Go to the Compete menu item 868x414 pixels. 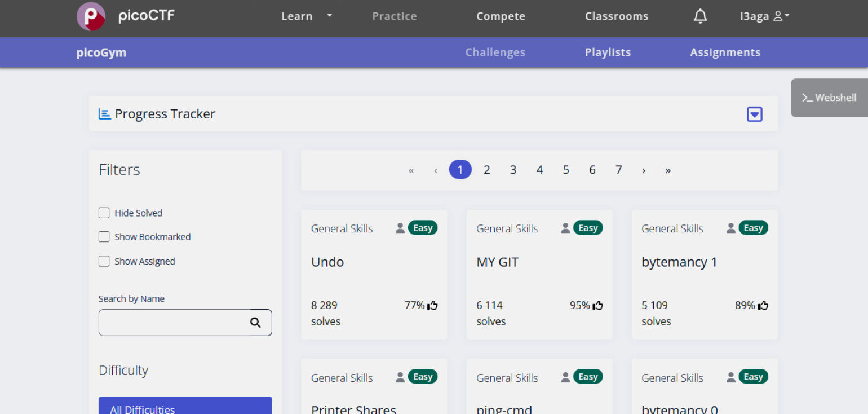coord(501,16)
